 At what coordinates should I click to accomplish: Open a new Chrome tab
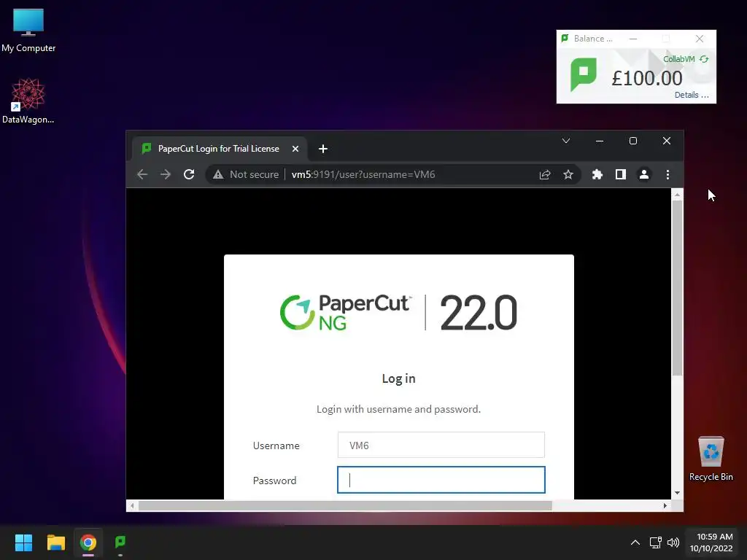click(323, 149)
